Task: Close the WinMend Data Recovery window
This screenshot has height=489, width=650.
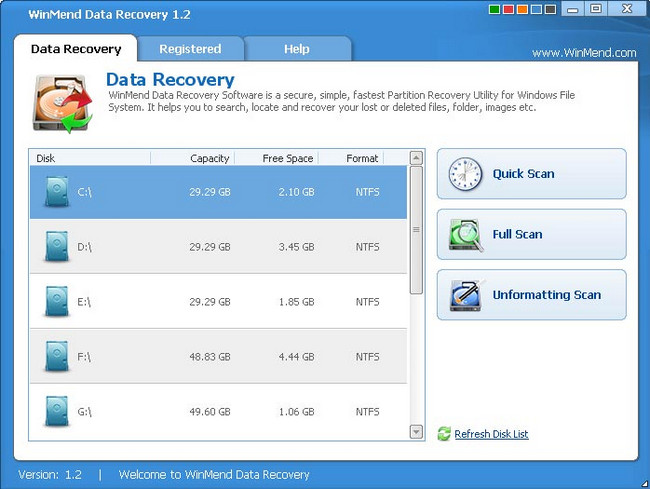Action: pyautogui.click(x=627, y=9)
